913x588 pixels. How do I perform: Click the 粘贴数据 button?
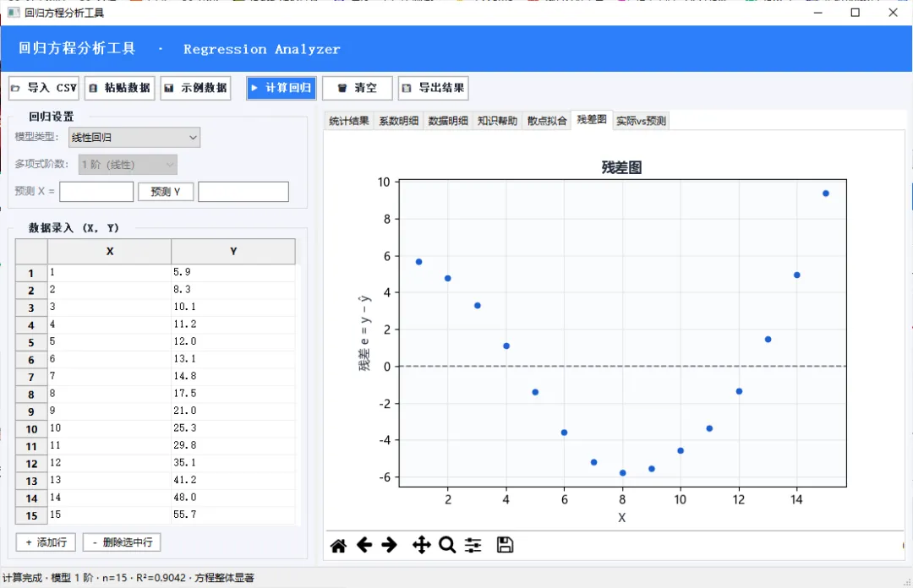pos(120,88)
